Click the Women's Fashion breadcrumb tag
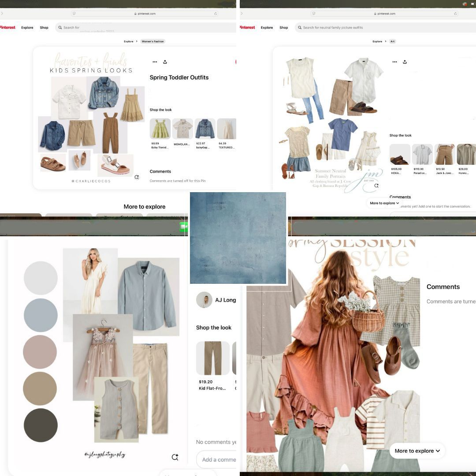This screenshot has height=476, width=476. [152, 41]
